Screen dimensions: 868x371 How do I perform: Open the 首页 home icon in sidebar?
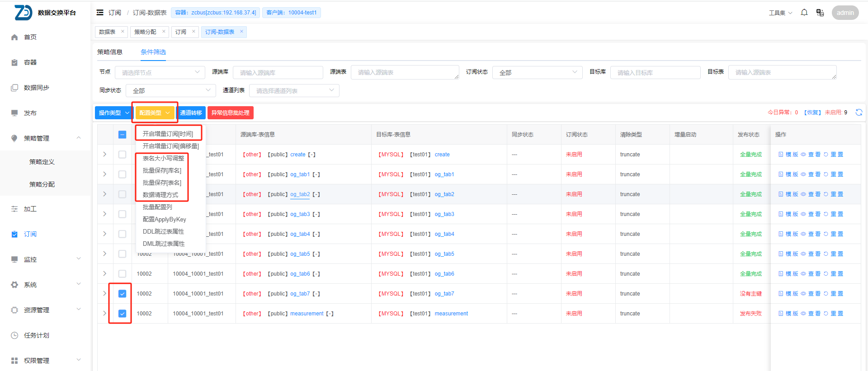tap(14, 37)
